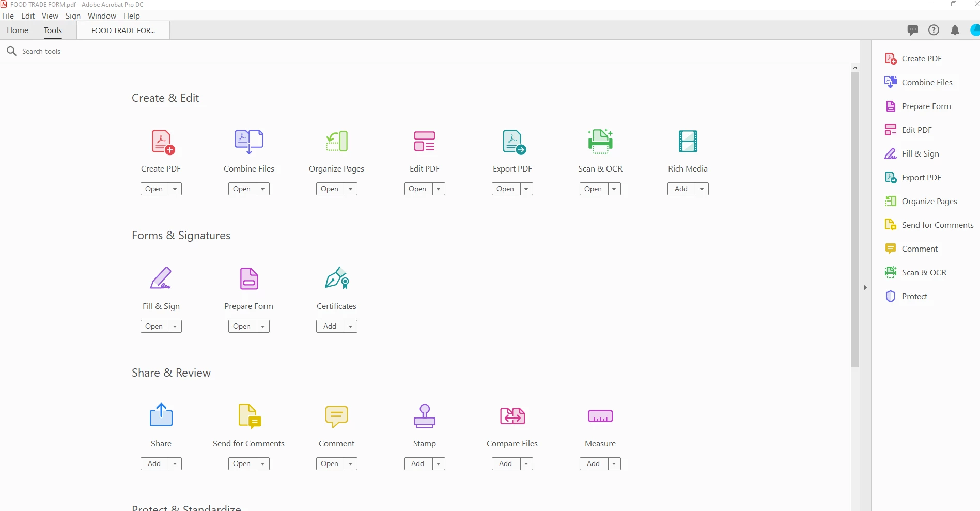Click the Search tools input field
Screen dimensions: 980x511
(x=429, y=51)
